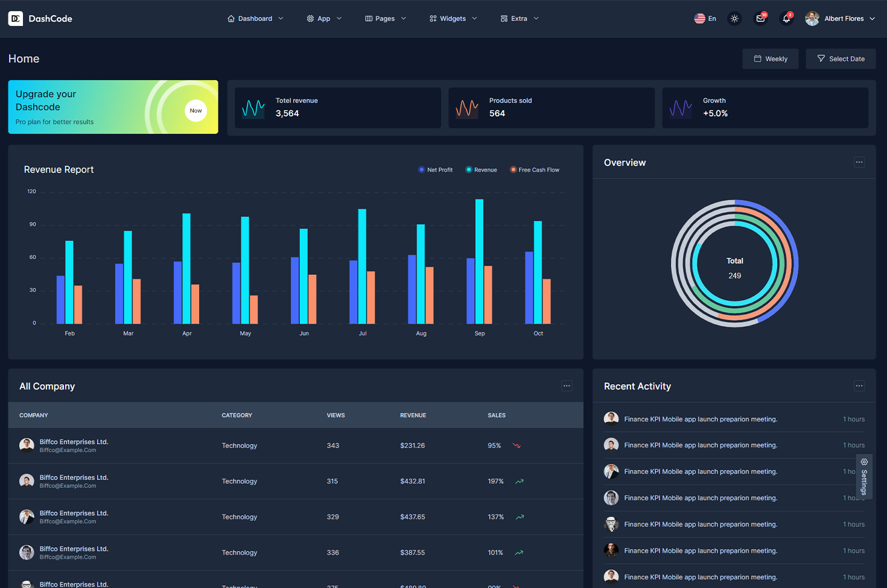The image size is (887, 588).
Task: Open the mail messages envelope icon
Action: click(x=760, y=19)
